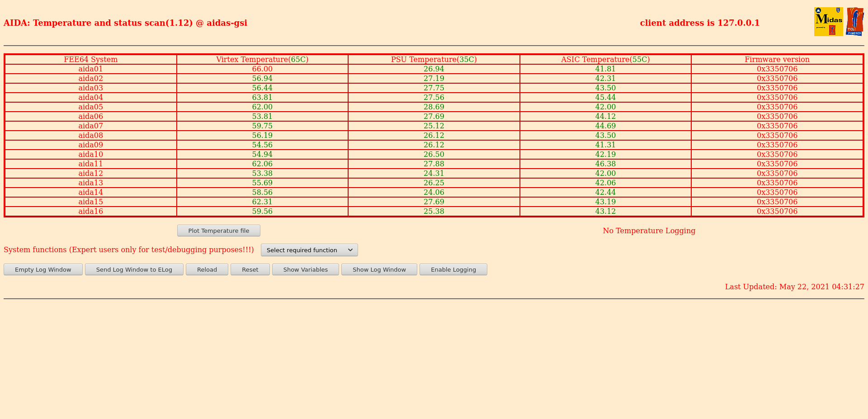Enable Logging via its button
This screenshot has width=868, height=419.
click(453, 269)
